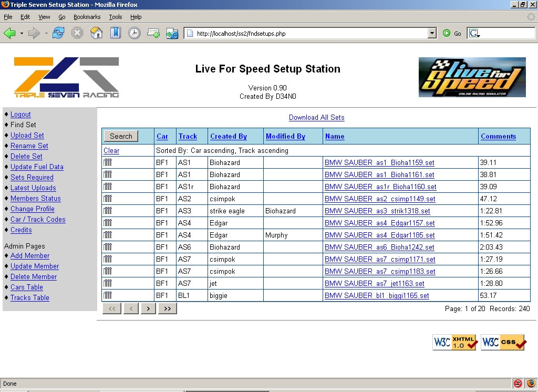Open the Edit menu

[x=25, y=17]
